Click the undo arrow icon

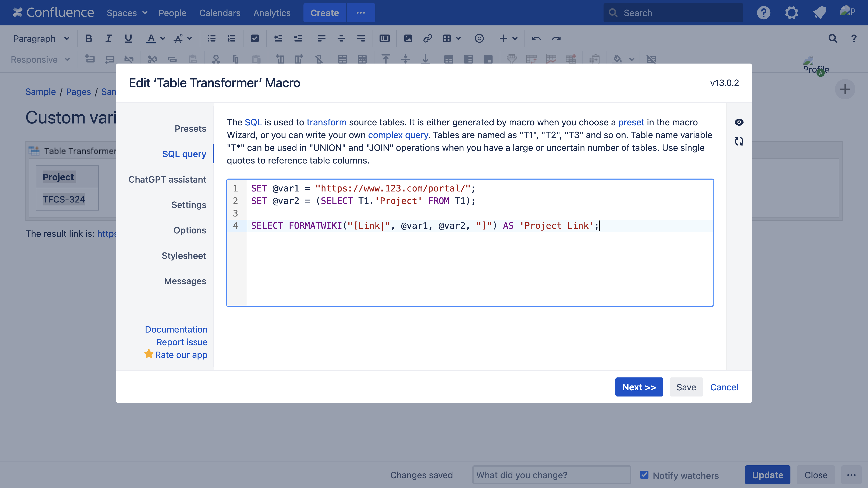tap(536, 38)
